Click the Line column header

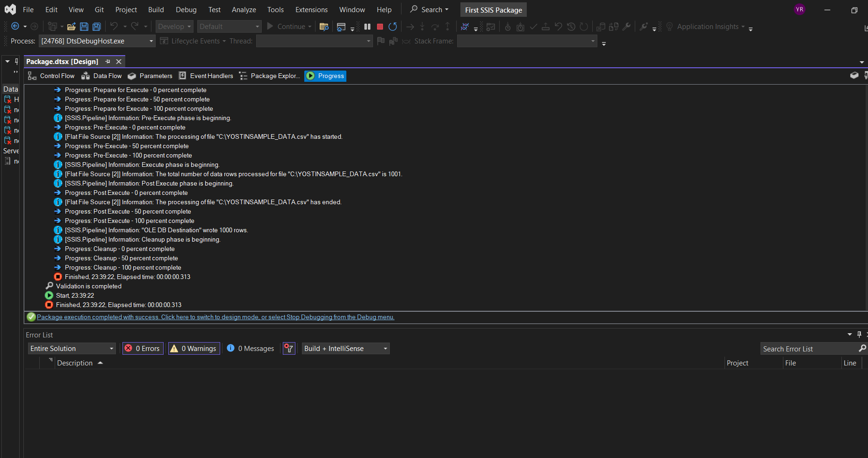pos(850,363)
